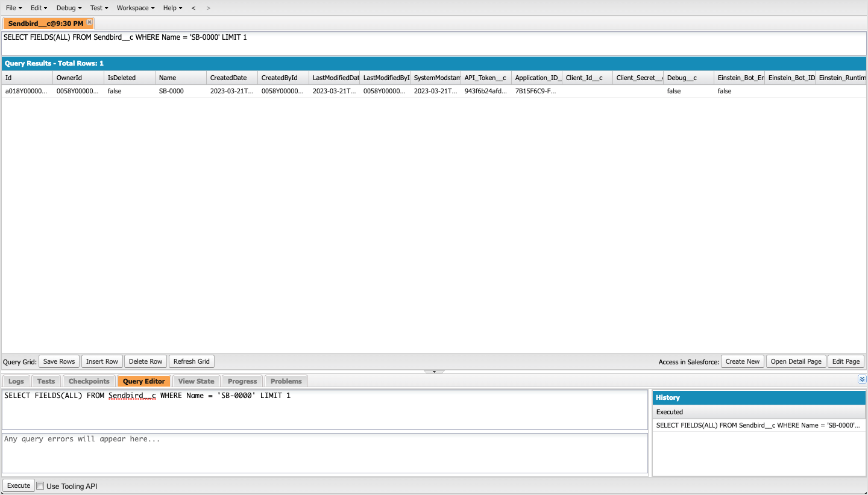Select the 7B15F6C9-F Application ID cell
Viewport: 868px width, 495px height.
(x=536, y=91)
